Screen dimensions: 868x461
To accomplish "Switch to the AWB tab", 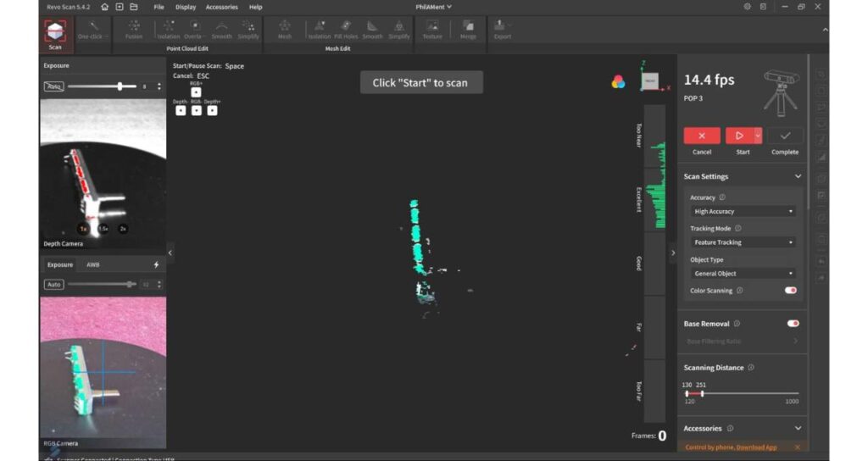I will tap(92, 264).
